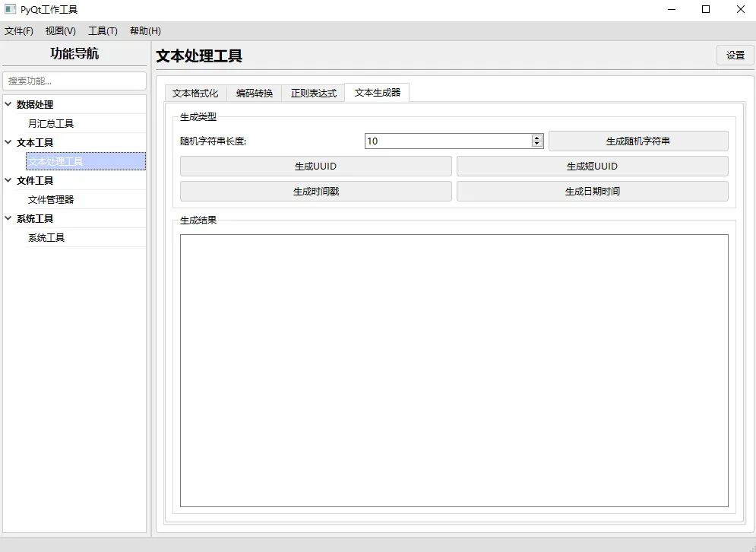This screenshot has height=552, width=756.
Task: Click the 文本工具 category label
Action: coord(35,142)
